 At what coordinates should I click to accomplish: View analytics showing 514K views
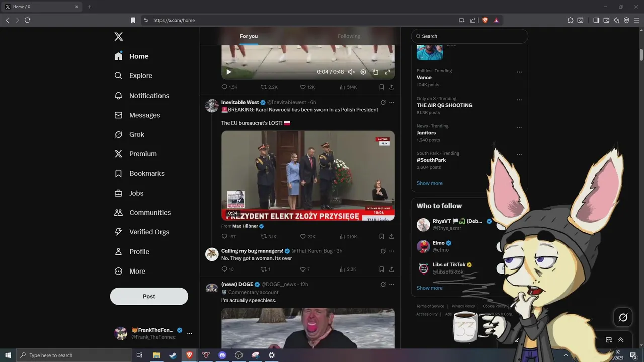348,87
